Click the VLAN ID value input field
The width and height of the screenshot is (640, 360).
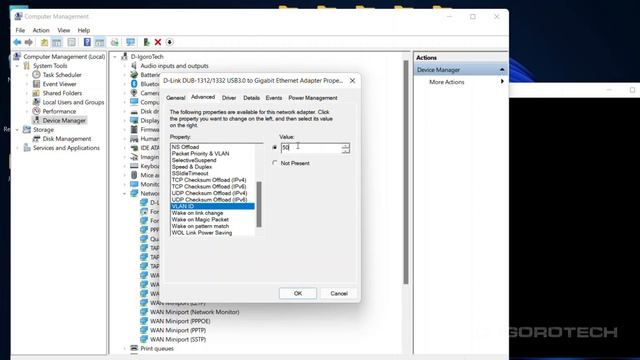(311, 147)
